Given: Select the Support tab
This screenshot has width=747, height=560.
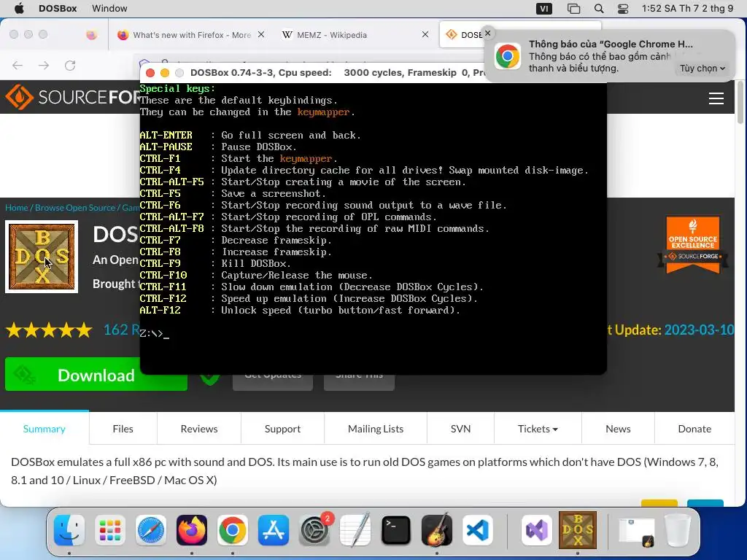Looking at the screenshot, I should coord(282,429).
